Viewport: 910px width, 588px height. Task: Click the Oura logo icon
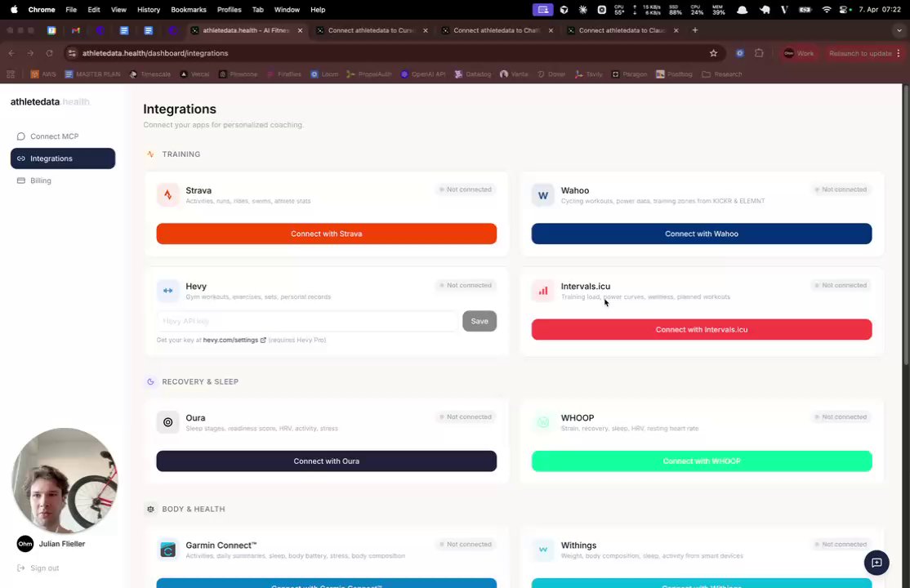167,422
